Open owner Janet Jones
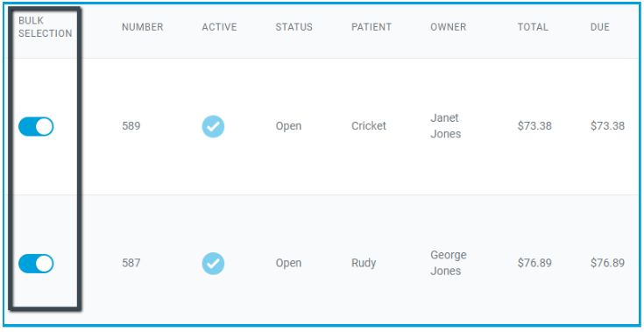Screen dimensions: 644x332 tap(446, 126)
